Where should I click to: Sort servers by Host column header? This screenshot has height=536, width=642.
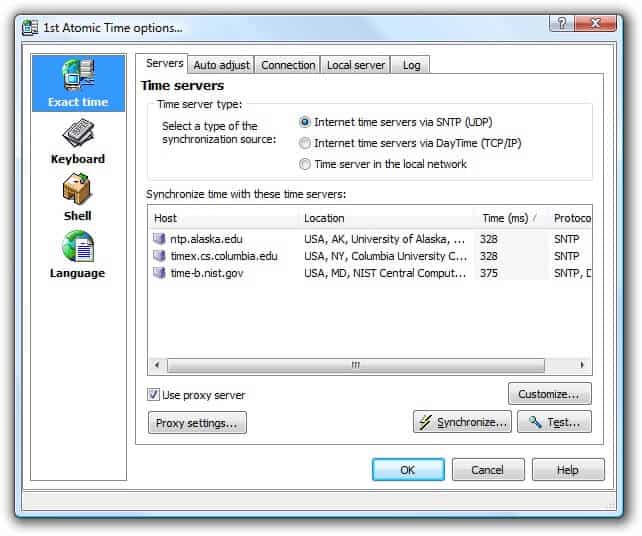pos(223,218)
